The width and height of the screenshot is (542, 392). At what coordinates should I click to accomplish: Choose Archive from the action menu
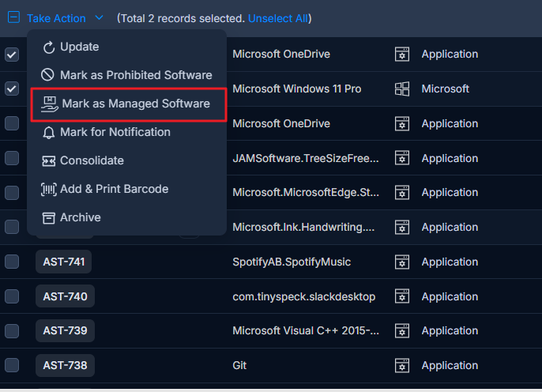[x=127, y=218]
